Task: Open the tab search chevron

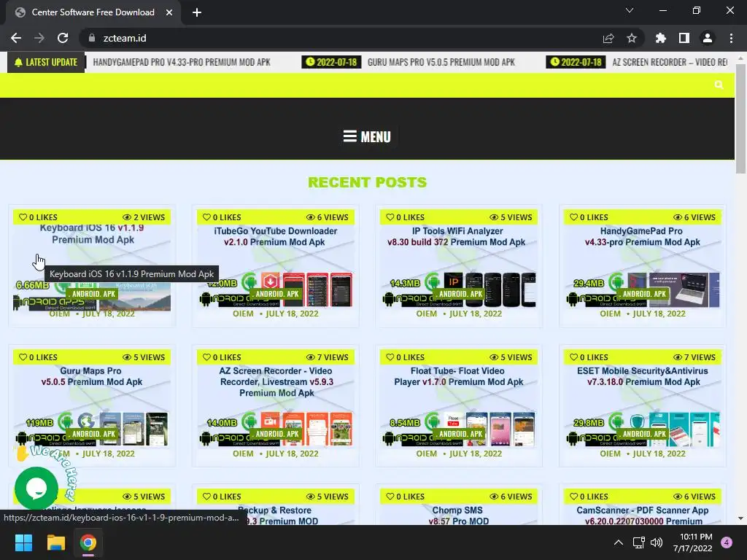Action: tap(630, 10)
